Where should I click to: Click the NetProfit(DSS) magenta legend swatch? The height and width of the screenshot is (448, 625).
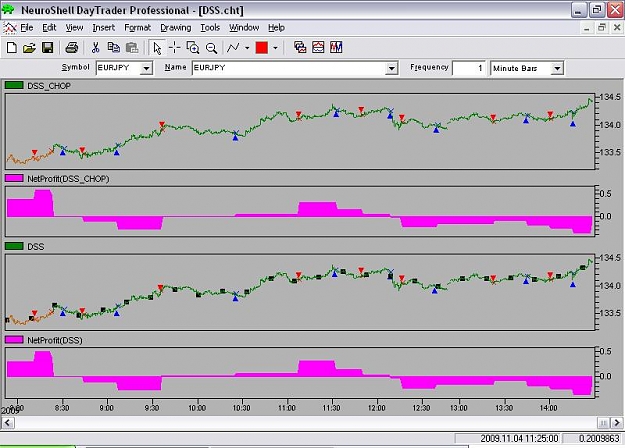pyautogui.click(x=14, y=340)
